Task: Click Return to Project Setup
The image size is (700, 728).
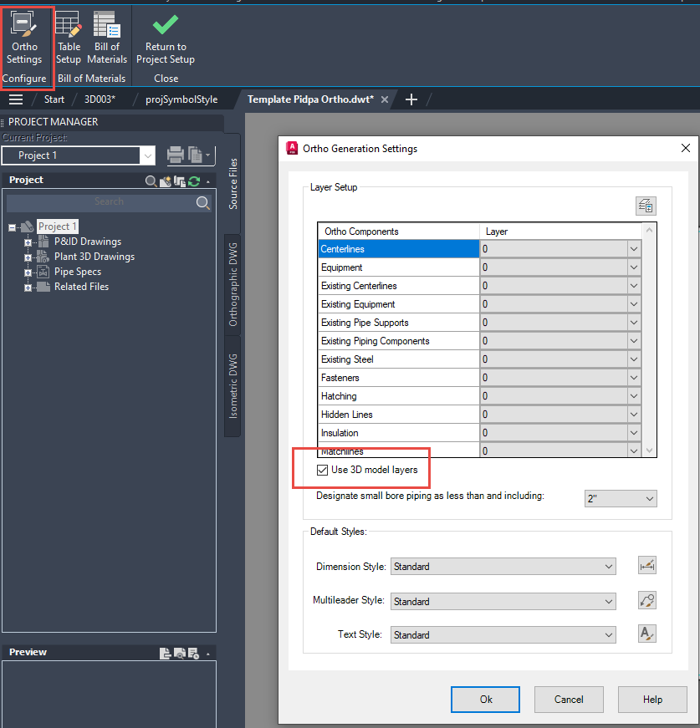Action: (x=165, y=33)
